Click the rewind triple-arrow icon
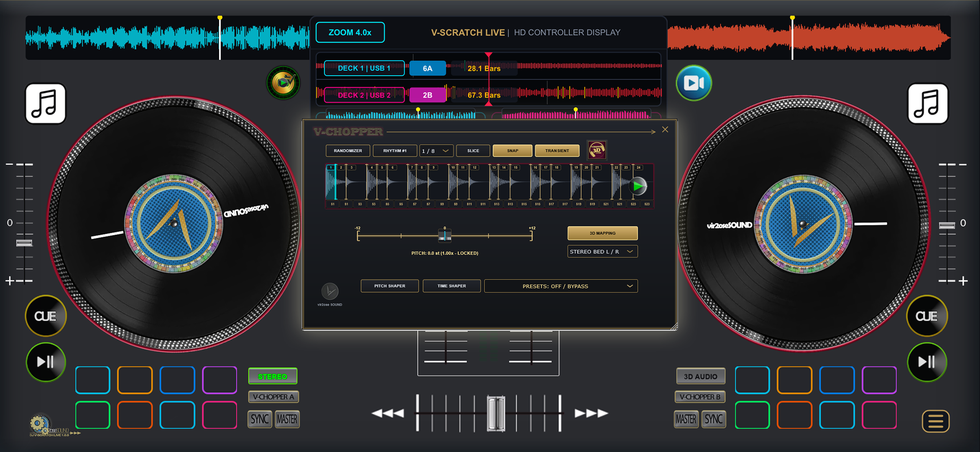The width and height of the screenshot is (980, 452). (x=388, y=413)
